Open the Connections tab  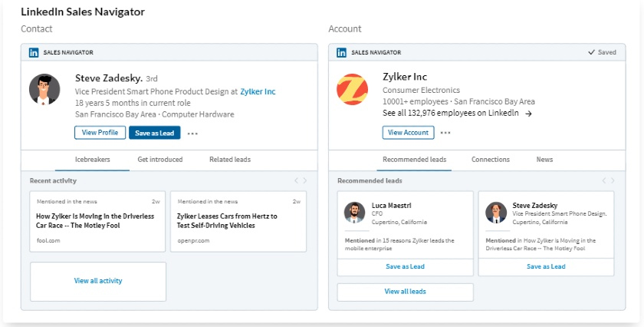(x=491, y=160)
